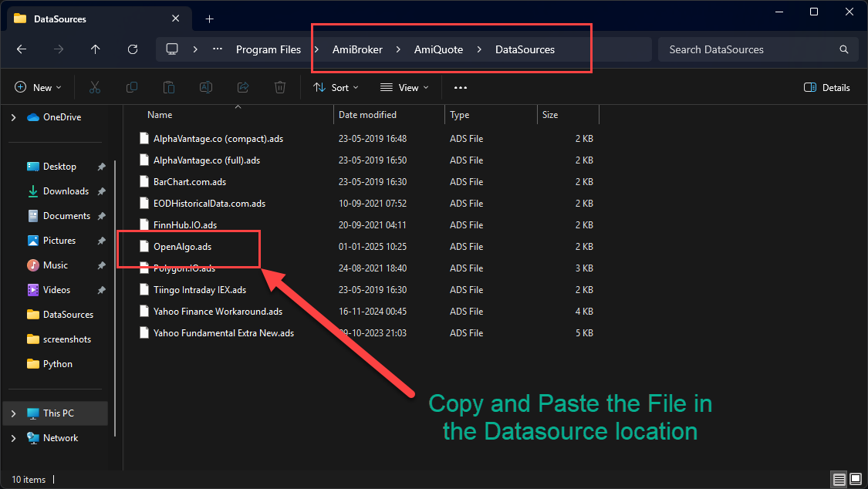Go back to the previous folder
Image resolution: width=868 pixels, height=489 pixels.
point(22,49)
